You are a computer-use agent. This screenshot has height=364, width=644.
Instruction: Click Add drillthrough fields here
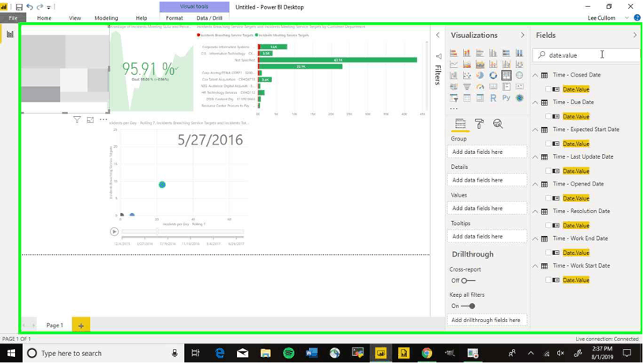pyautogui.click(x=487, y=320)
